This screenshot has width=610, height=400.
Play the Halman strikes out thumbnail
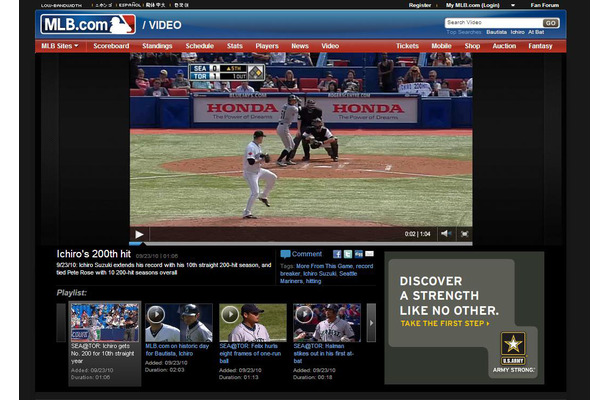coord(327,323)
